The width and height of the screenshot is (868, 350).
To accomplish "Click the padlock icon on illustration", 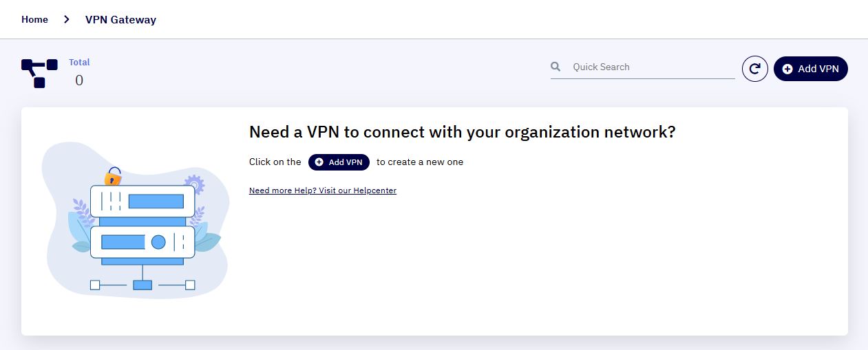I will point(113,177).
